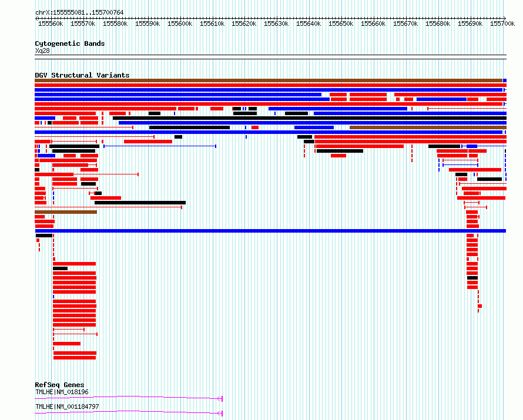Image resolution: width=523 pixels, height=420 pixels.
Task: Click the DGV Structural Variants track title
Action: click(x=82, y=75)
